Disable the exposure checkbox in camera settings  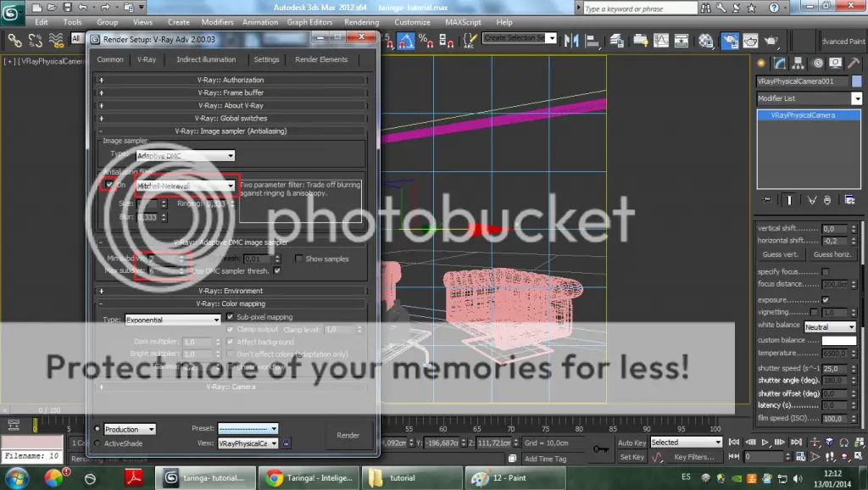[825, 300]
